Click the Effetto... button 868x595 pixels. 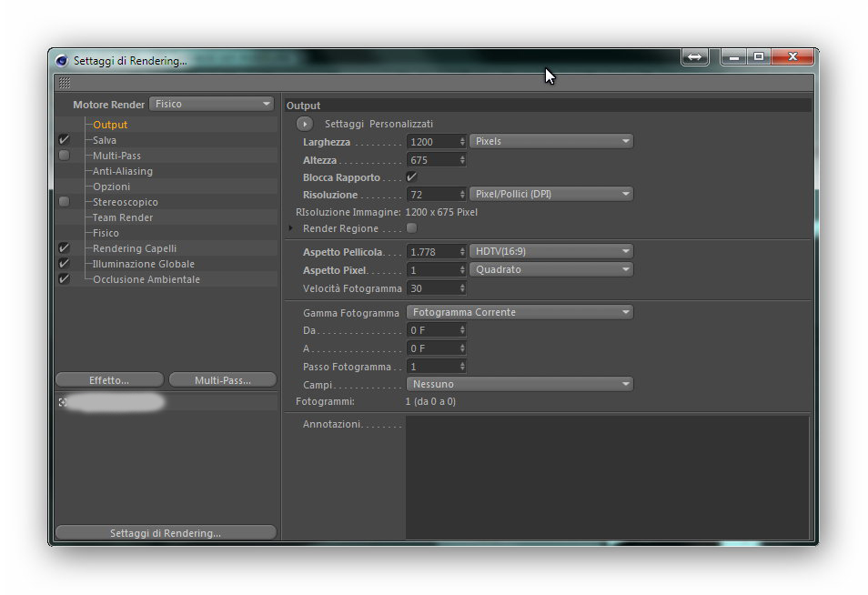point(109,380)
